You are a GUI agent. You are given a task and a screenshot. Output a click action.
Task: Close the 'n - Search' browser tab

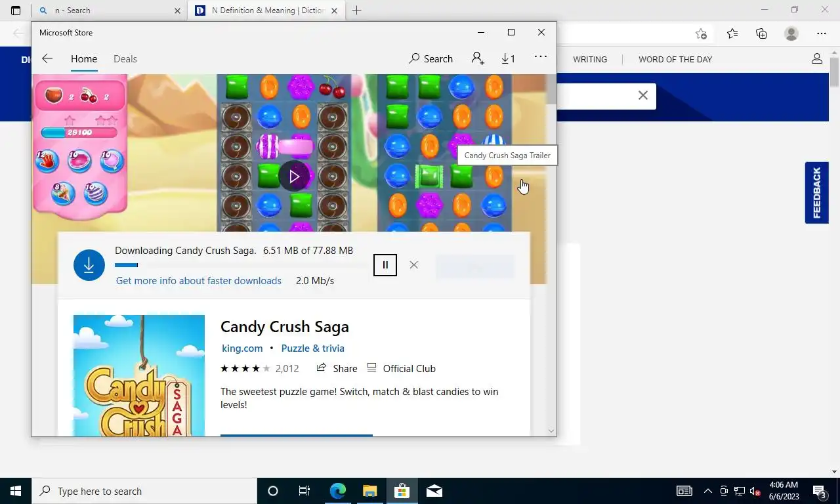tap(178, 10)
